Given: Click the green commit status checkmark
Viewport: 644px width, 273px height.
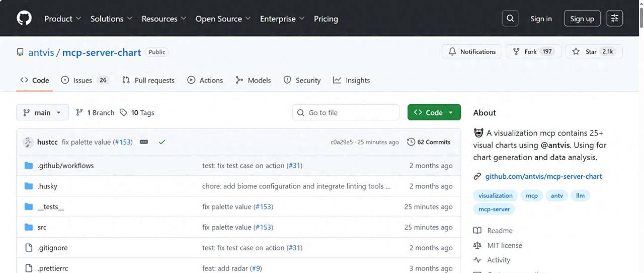Looking at the screenshot, I should click(x=162, y=142).
